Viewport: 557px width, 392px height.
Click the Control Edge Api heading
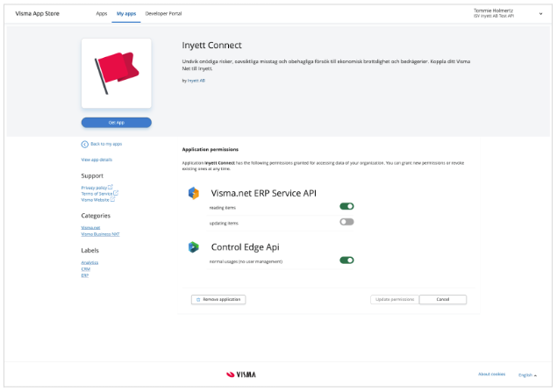click(x=245, y=247)
